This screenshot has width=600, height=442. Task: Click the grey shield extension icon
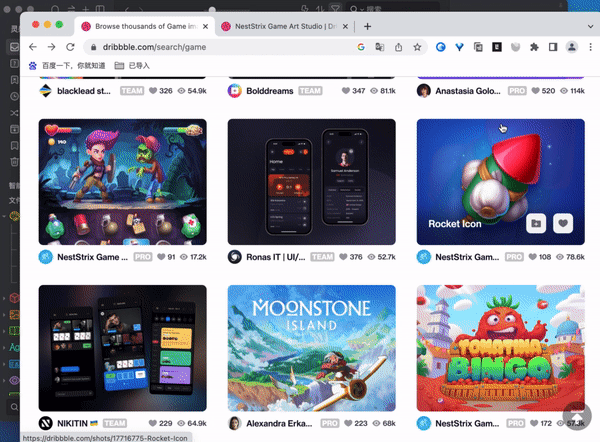[x=515, y=47]
